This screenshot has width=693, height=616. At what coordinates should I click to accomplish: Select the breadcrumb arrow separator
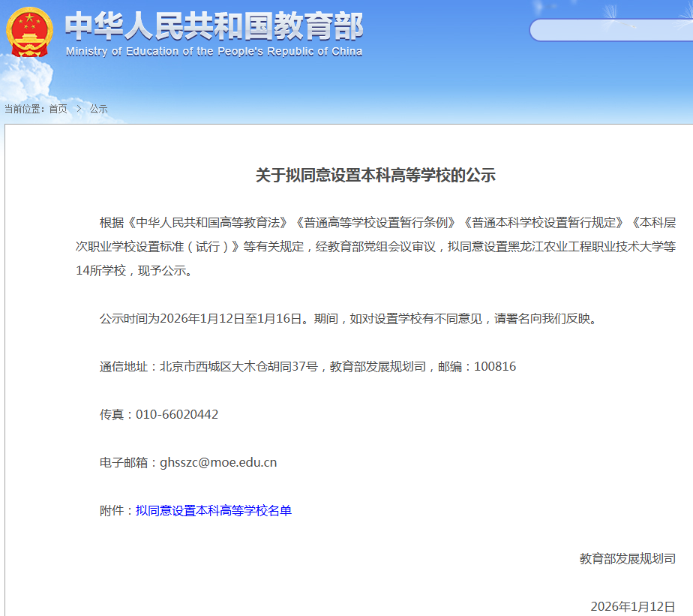coord(77,108)
